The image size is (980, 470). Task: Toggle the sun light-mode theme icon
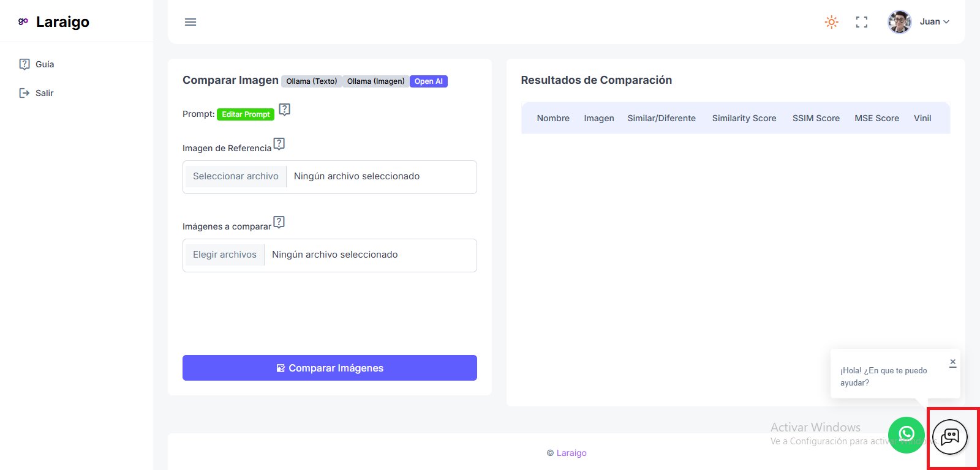831,22
